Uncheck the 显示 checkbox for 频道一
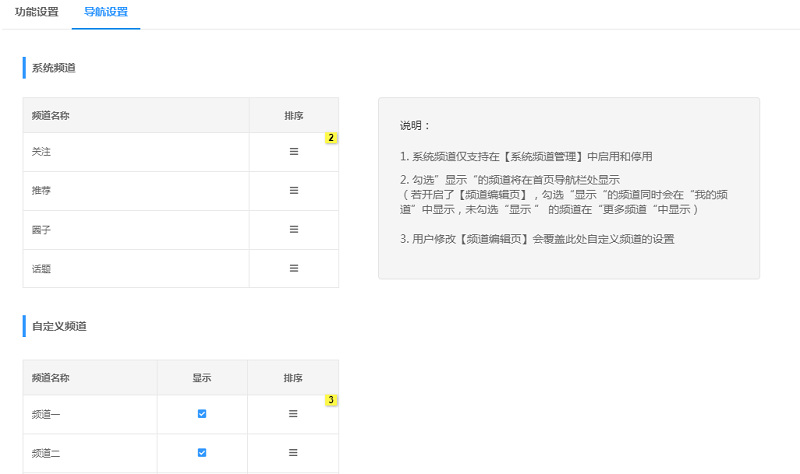This screenshot has width=800, height=474. (202, 413)
